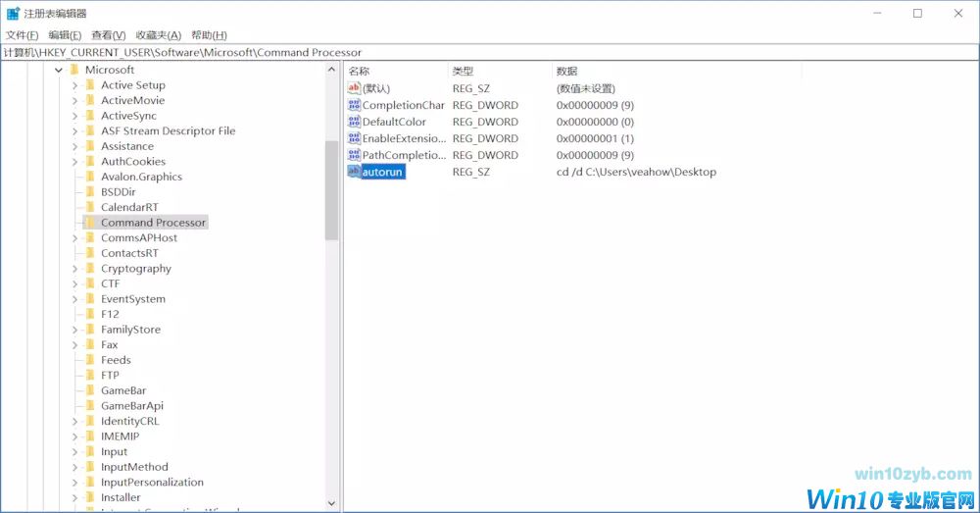The image size is (980, 513).
Task: Click the Command Processor folder icon
Action: 90,222
